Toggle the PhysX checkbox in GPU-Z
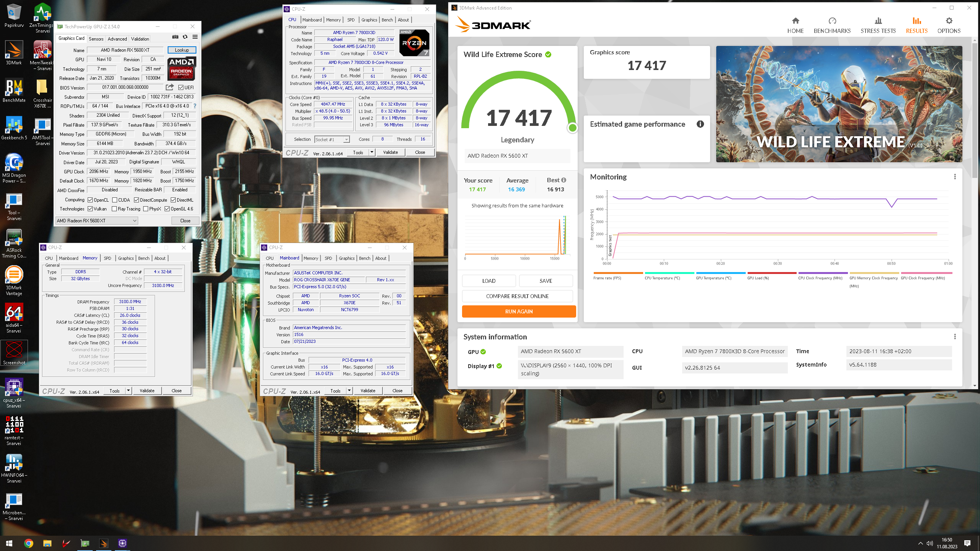This screenshot has height=551, width=980. click(x=145, y=209)
